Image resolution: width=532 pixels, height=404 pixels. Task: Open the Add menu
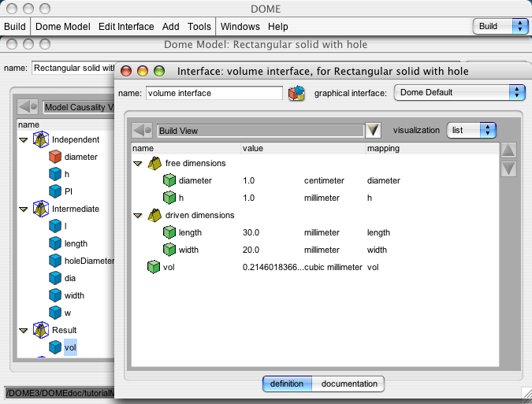(x=171, y=27)
